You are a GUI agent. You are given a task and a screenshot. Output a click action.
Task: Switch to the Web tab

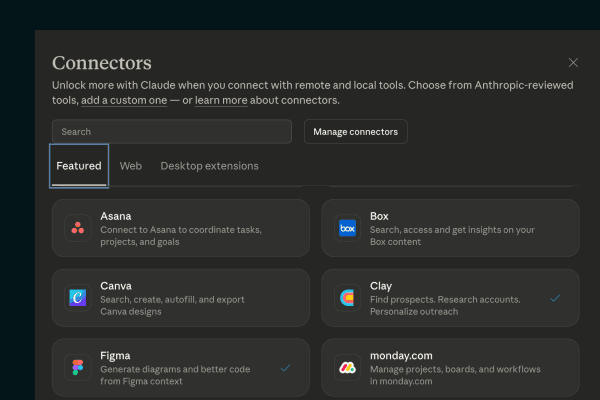130,166
